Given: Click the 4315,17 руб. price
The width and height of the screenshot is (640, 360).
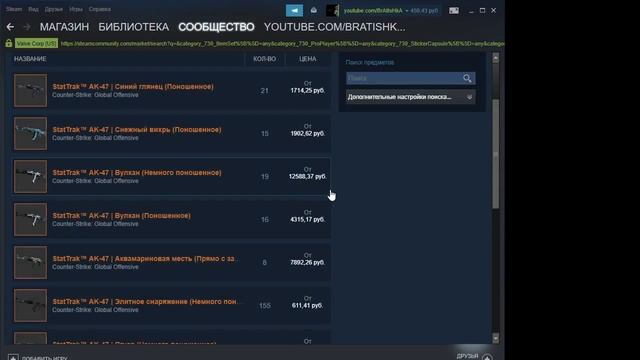Looking at the screenshot, I should [307, 219].
